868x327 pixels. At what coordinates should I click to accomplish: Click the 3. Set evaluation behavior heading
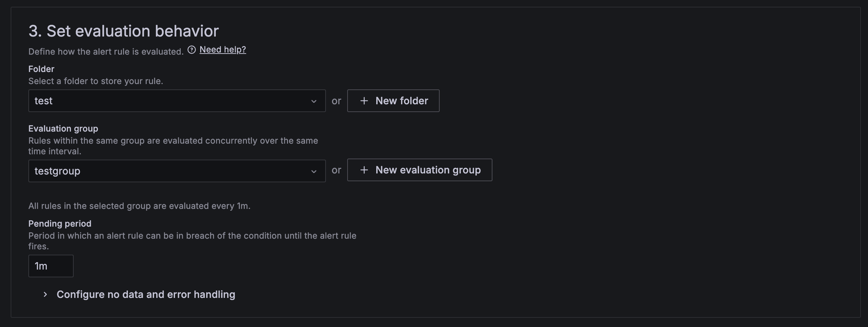(x=124, y=31)
